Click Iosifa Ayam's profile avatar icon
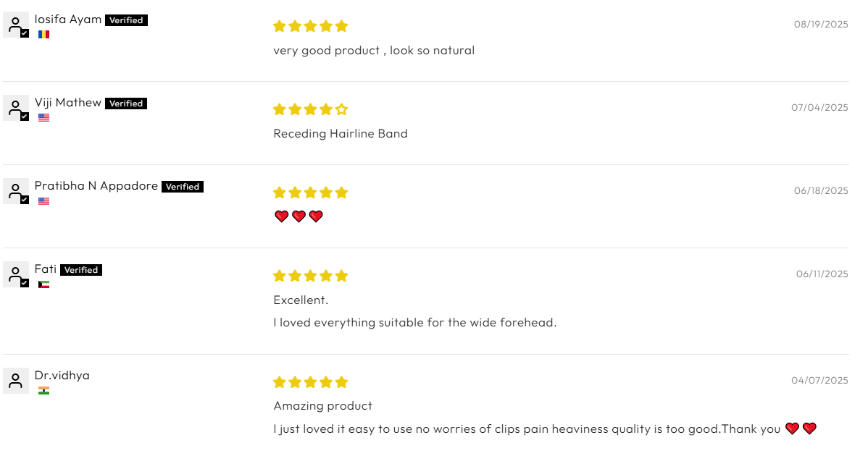Image resolution: width=868 pixels, height=456 pixels. [16, 25]
